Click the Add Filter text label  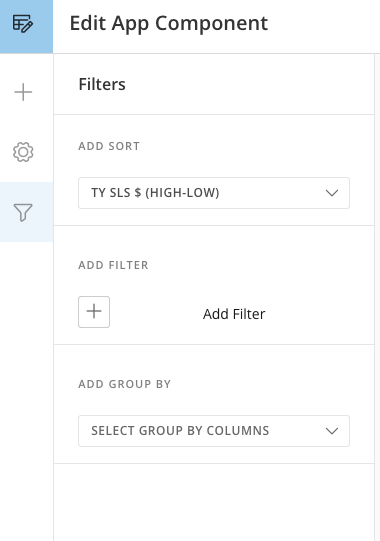234,314
